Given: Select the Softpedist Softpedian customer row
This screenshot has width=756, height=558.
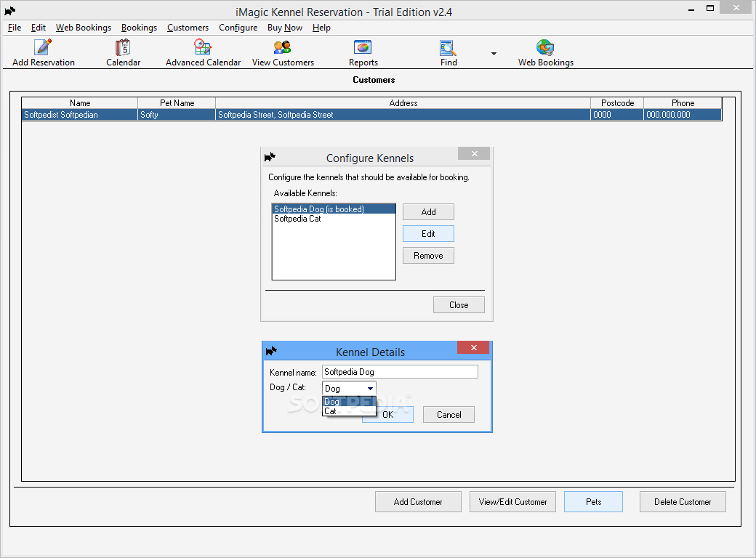Looking at the screenshot, I should click(x=371, y=115).
